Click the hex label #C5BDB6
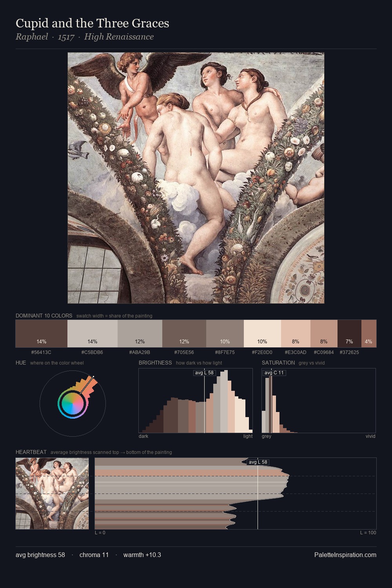Image resolution: width=392 pixels, height=588 pixels. [x=92, y=352]
